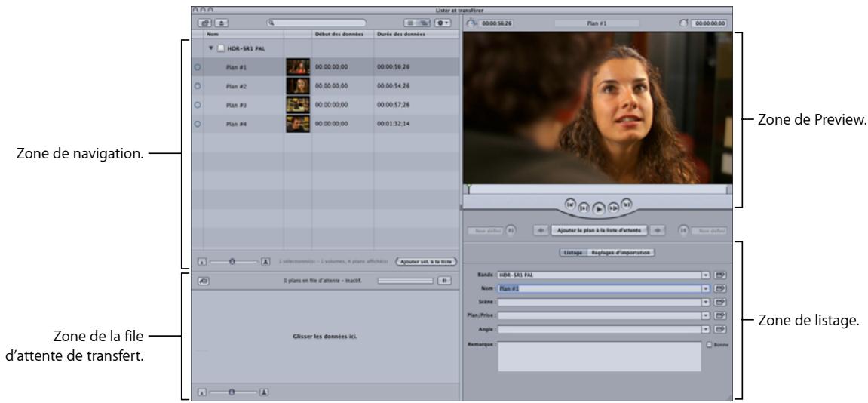Screen dimensions: 868x403
Task: Switch to Réglages d'importation tab
Action: (x=621, y=253)
